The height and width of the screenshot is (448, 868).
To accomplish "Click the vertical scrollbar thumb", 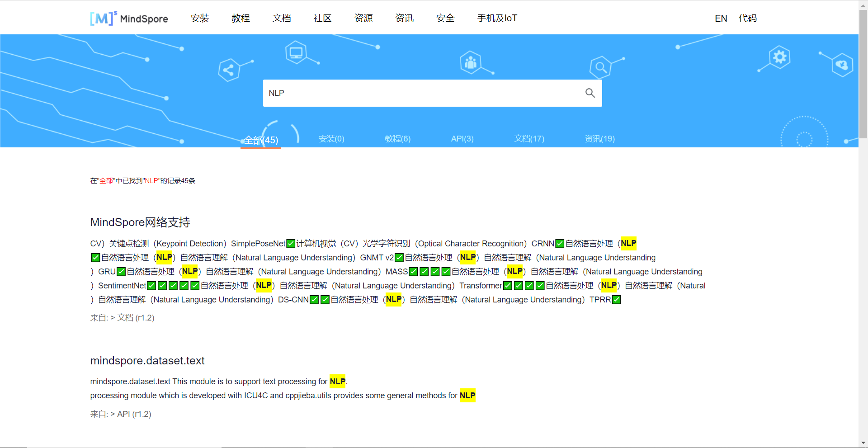I will [863, 75].
